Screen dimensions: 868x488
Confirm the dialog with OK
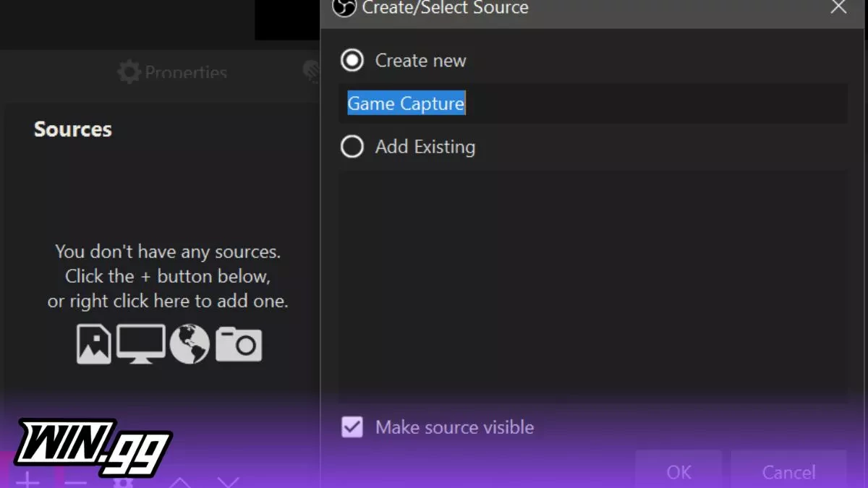tap(678, 471)
